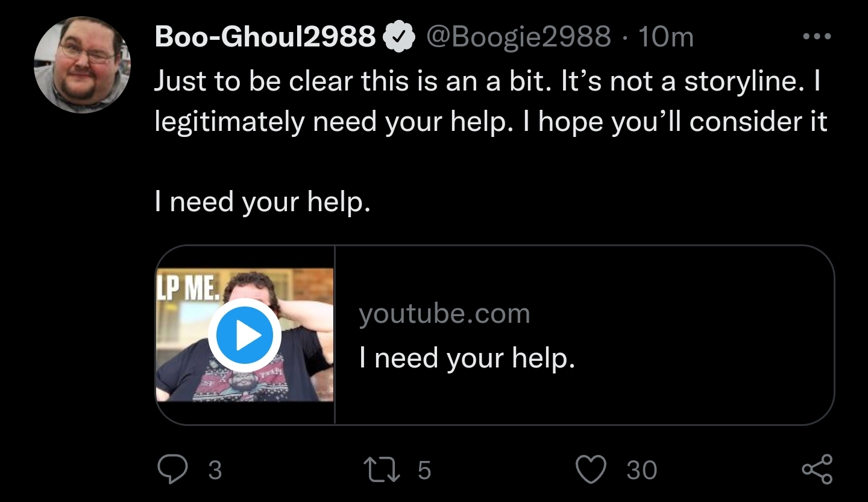Click the reply count of 3
Screen dimensions: 868x502
coord(215,471)
